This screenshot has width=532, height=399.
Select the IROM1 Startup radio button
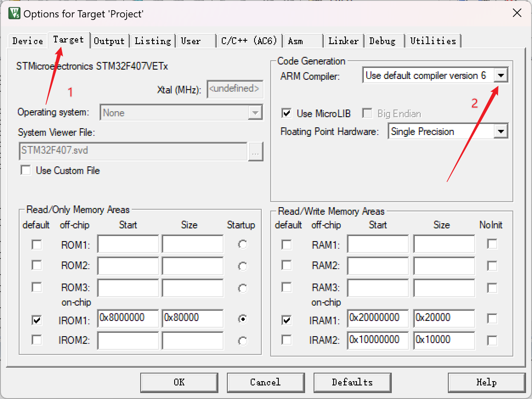[x=243, y=319]
